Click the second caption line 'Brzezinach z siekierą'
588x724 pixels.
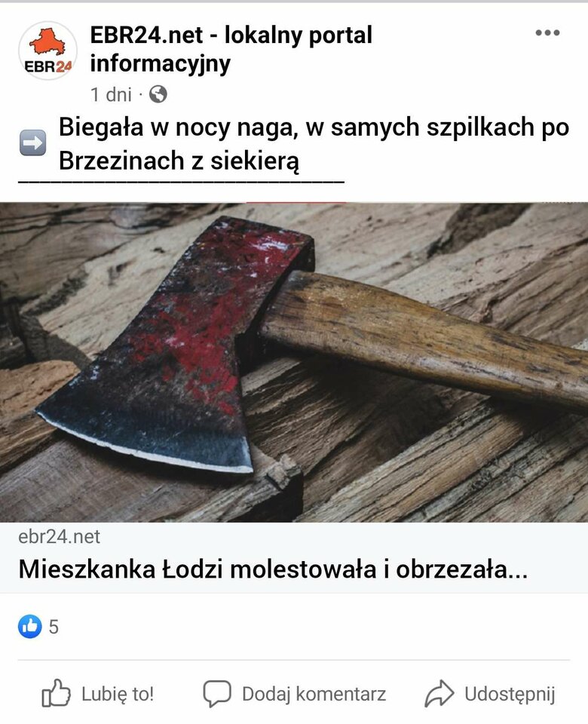(179, 161)
